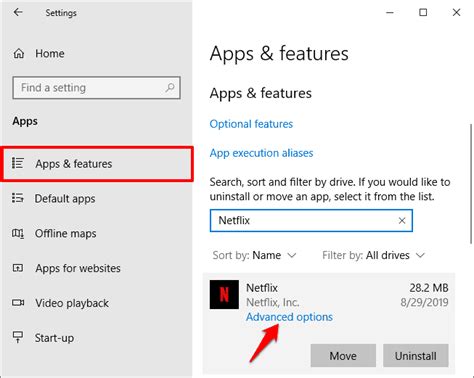Open the Optional features link
The image size is (474, 378).
point(251,124)
